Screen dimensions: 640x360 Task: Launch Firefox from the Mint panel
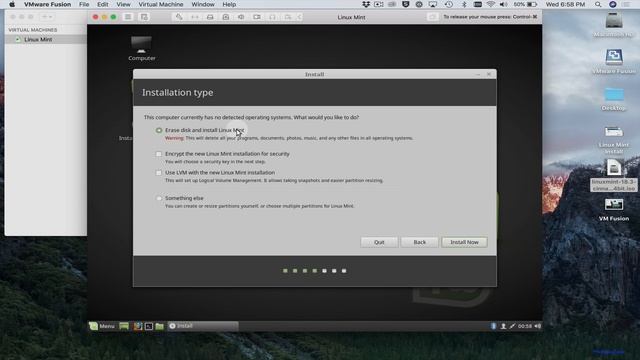(x=138, y=326)
